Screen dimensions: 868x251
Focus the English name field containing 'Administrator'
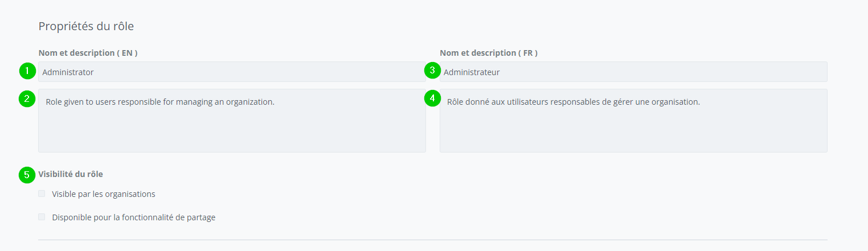(232, 72)
